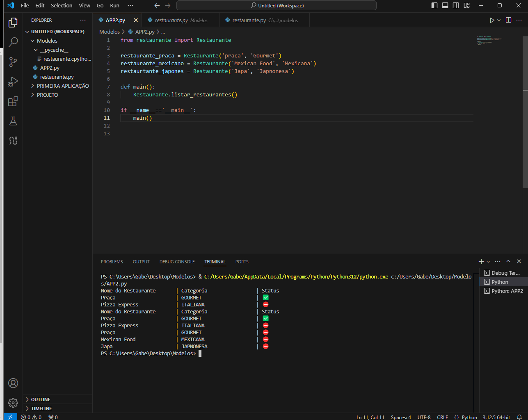This screenshot has height=420, width=528.
Task: Switch to restaurante.py C:\...\modelos tab
Action: 265,20
